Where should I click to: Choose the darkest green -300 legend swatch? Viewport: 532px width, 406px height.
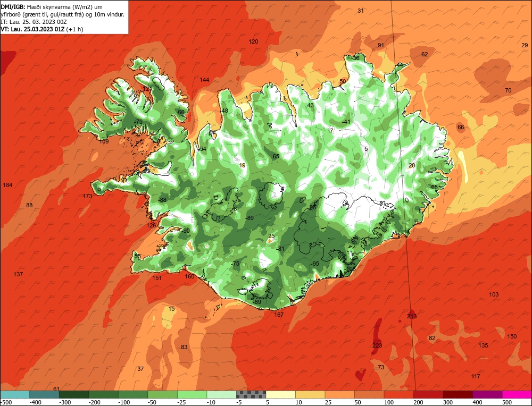click(73, 394)
